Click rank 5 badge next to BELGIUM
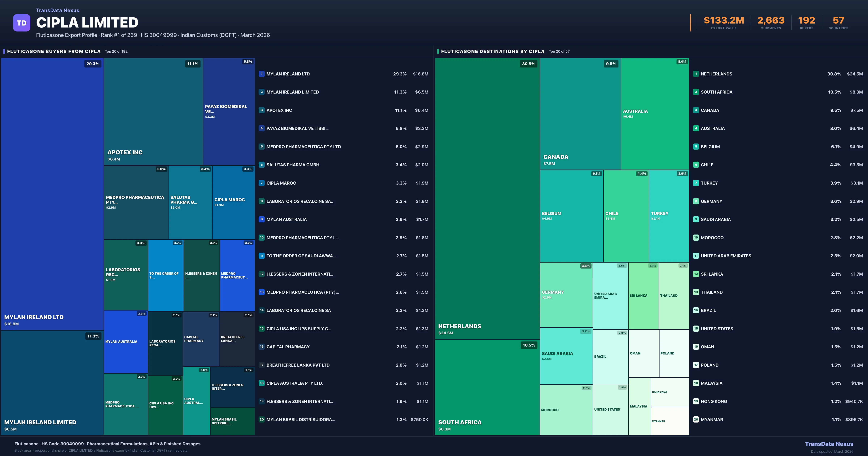 696,147
